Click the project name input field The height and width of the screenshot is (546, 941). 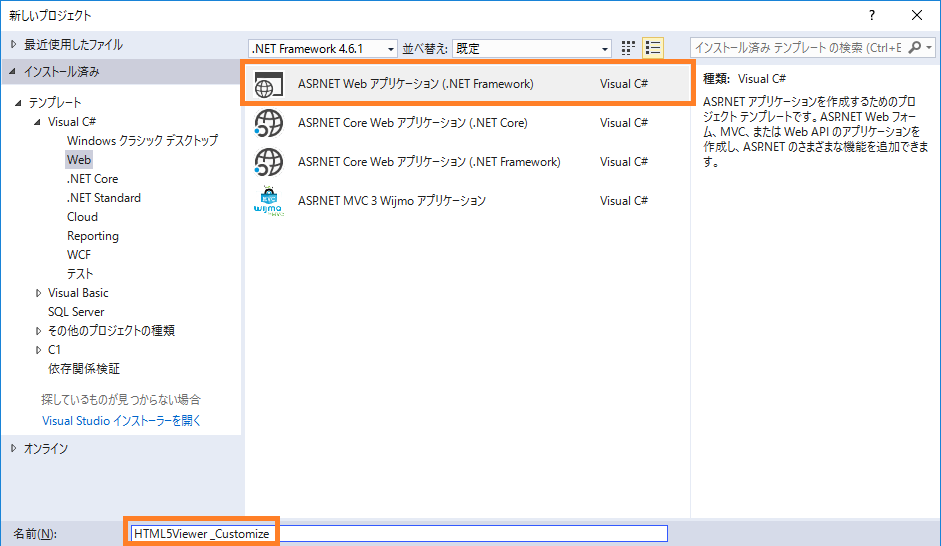tap(399, 533)
